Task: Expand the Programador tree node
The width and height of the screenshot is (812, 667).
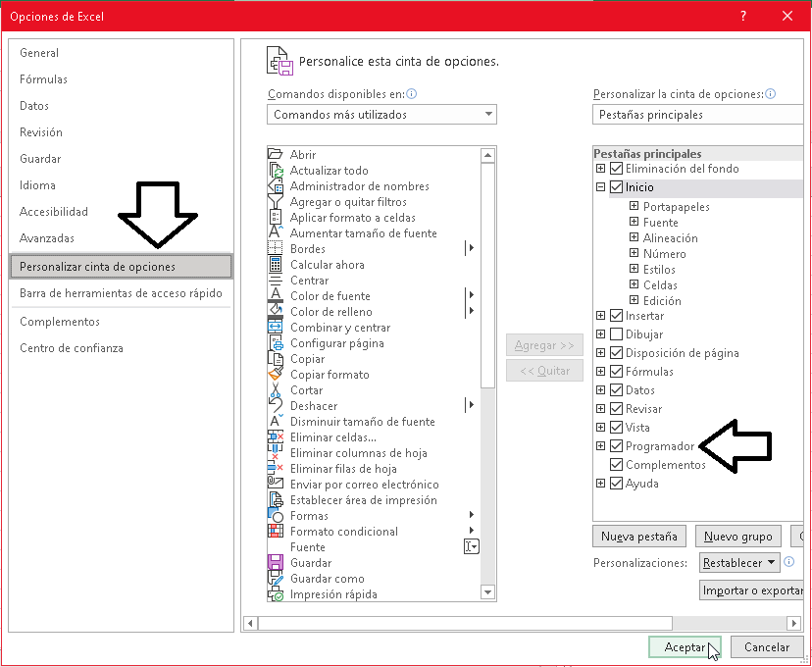Action: [601, 446]
